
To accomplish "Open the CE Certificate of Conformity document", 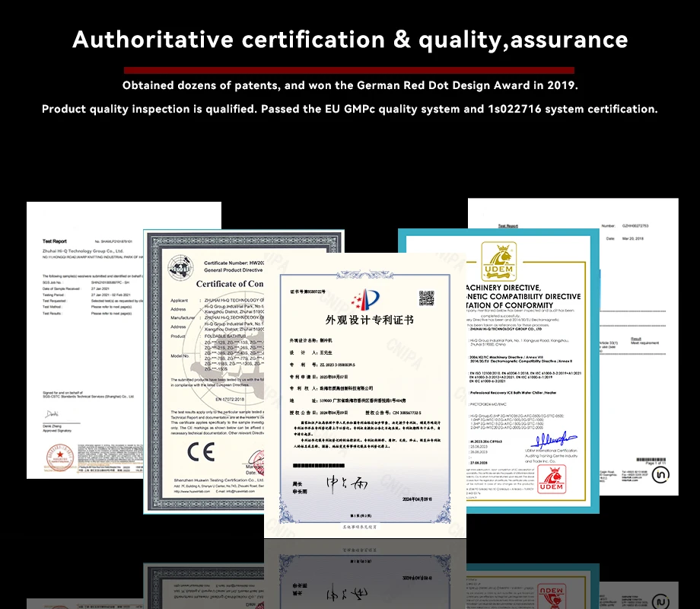I will (x=204, y=371).
